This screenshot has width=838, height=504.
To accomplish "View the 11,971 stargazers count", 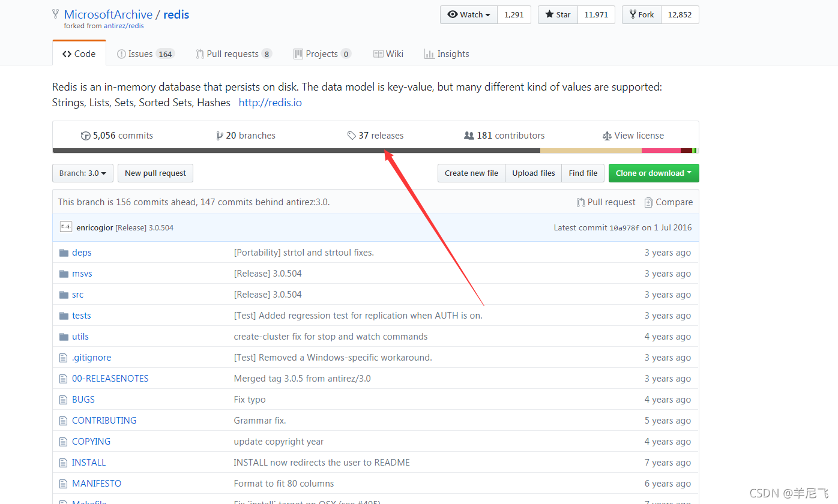I will click(x=597, y=15).
